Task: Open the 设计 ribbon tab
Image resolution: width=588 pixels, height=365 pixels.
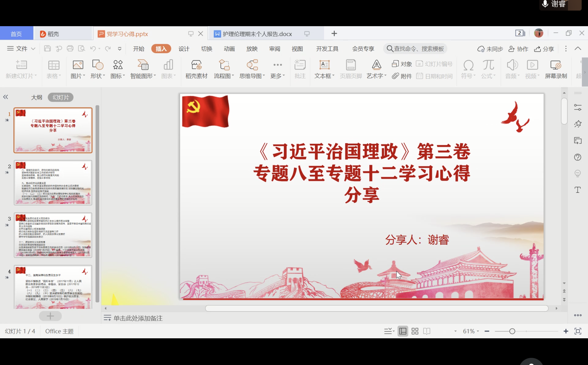Action: [x=184, y=49]
